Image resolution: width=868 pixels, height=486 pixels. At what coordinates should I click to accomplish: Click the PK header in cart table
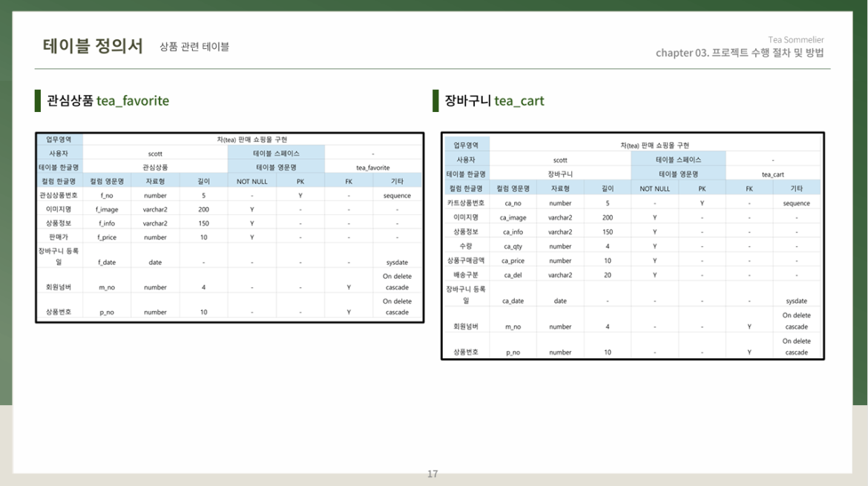702,188
